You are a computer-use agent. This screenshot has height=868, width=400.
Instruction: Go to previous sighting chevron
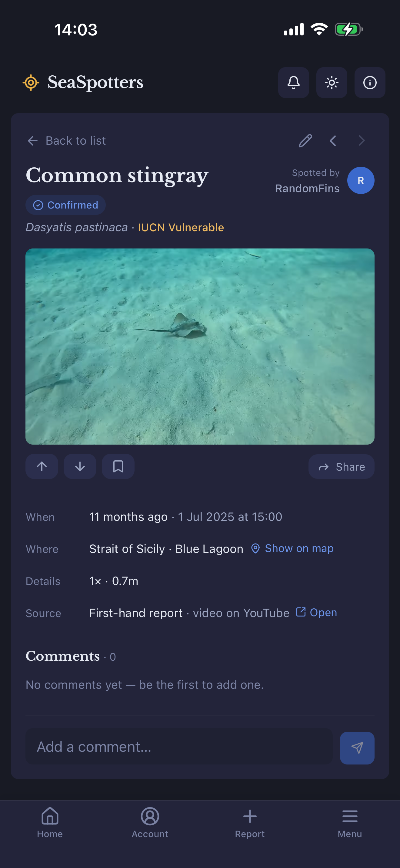(333, 140)
